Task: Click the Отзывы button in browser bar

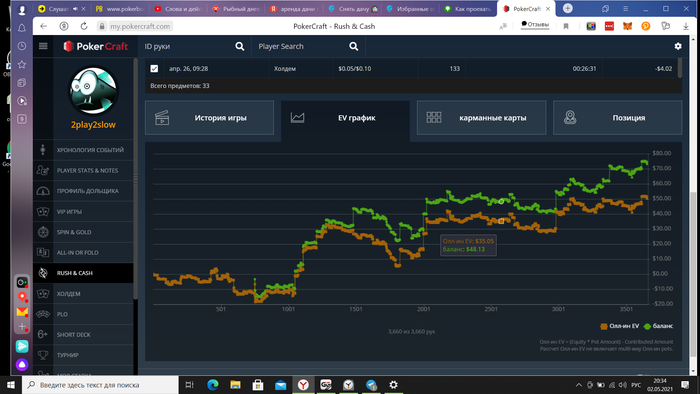Action: tap(535, 25)
